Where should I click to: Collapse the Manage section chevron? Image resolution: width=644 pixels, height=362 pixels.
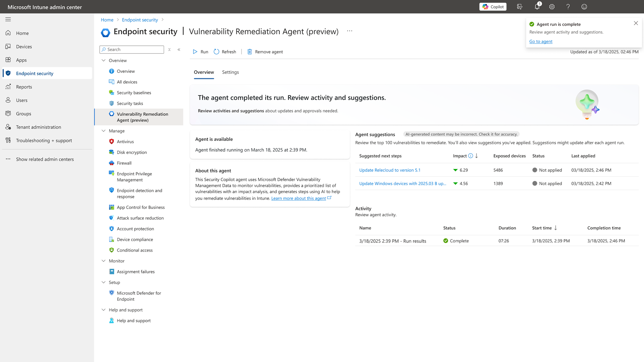tap(104, 131)
